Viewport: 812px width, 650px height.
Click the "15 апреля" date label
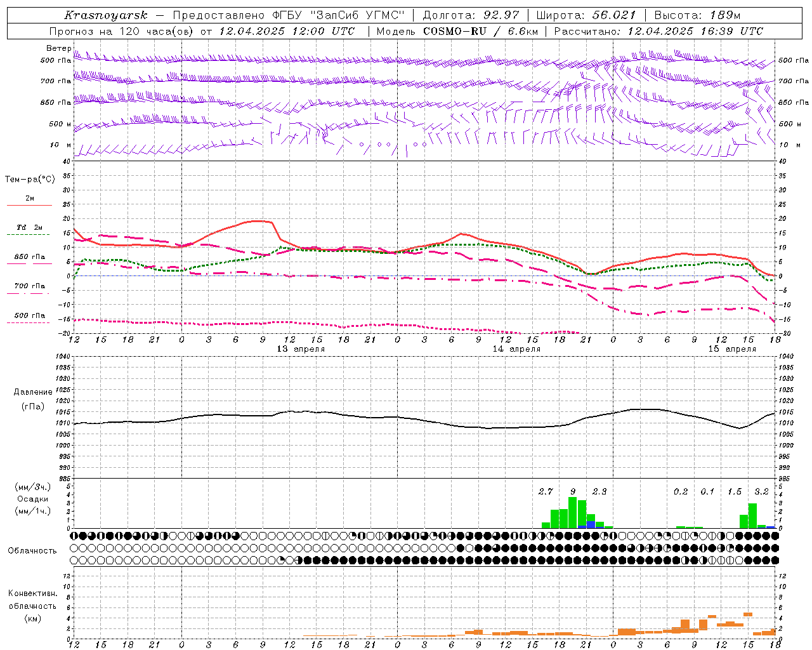click(732, 349)
